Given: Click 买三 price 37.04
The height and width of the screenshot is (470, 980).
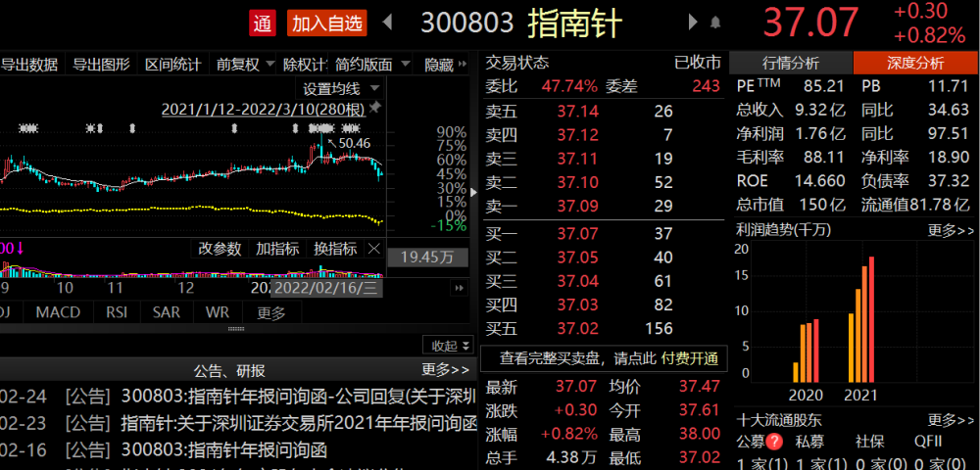Looking at the screenshot, I should 578,281.
